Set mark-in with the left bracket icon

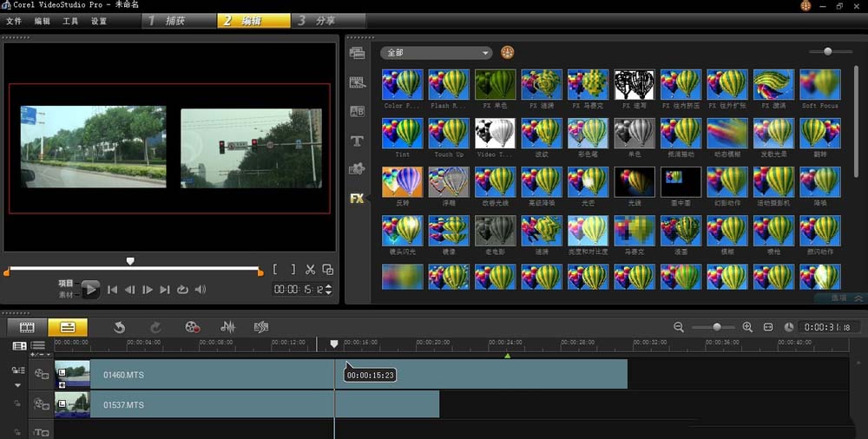pos(276,270)
